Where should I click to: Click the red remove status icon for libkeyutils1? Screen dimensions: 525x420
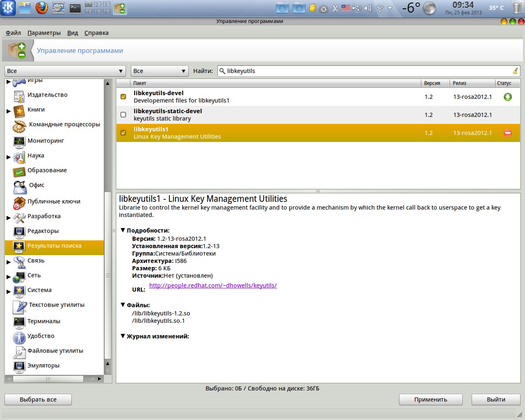[507, 133]
